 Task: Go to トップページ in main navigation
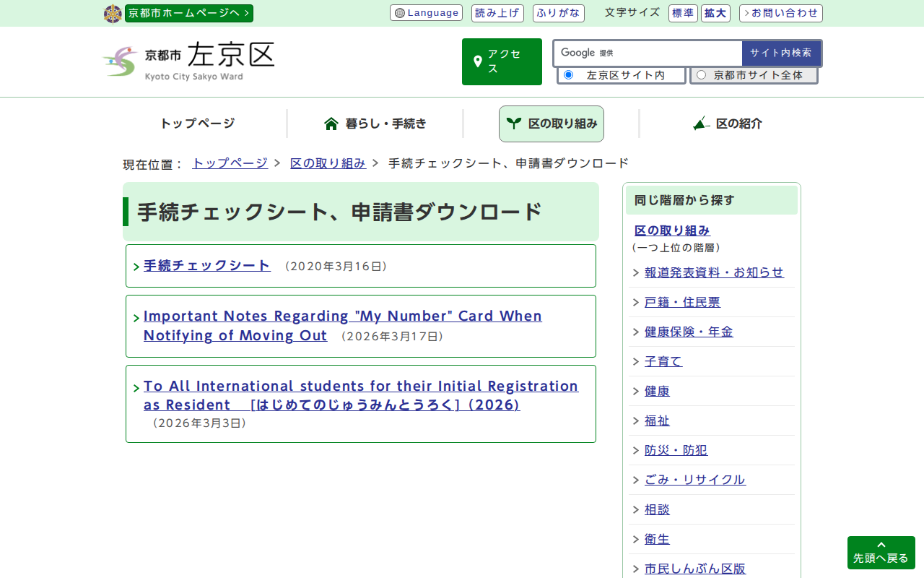pyautogui.click(x=197, y=124)
